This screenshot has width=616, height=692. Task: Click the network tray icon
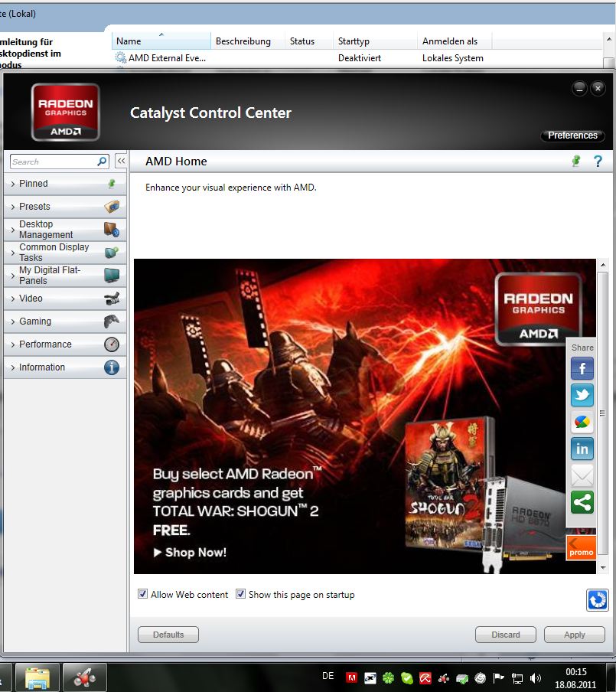(x=517, y=678)
